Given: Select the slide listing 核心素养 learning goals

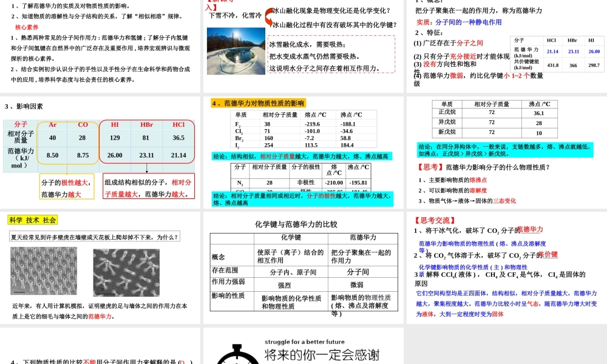Looking at the screenshot, I should click(100, 45).
